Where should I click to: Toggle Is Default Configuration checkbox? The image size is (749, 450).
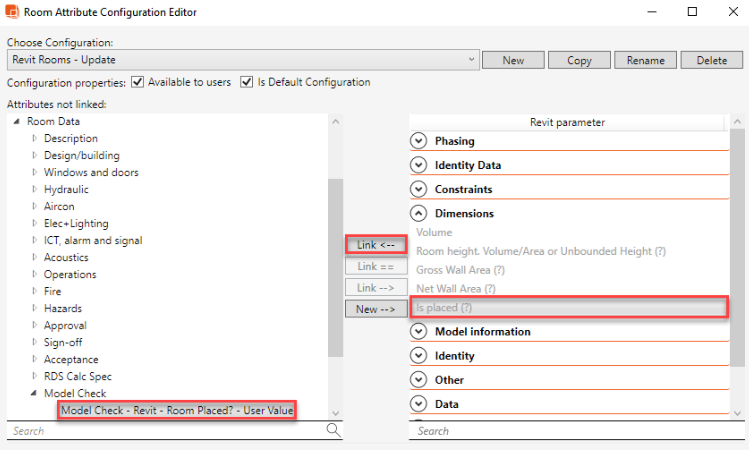(x=247, y=82)
